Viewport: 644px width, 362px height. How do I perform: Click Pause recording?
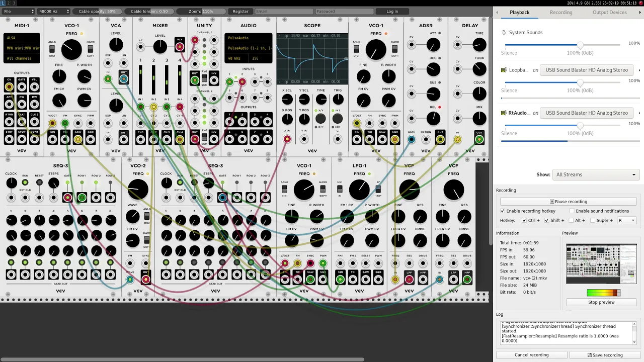(568, 201)
